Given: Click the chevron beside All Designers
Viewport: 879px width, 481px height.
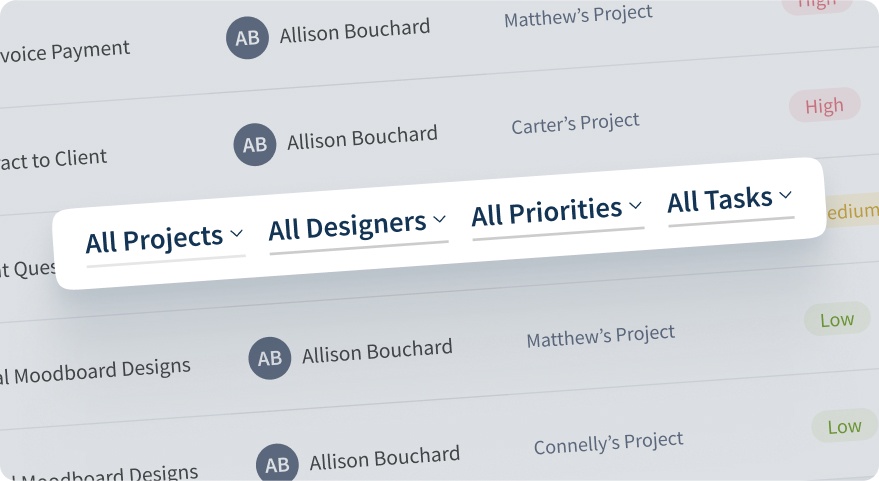Looking at the screenshot, I should coord(439,220).
